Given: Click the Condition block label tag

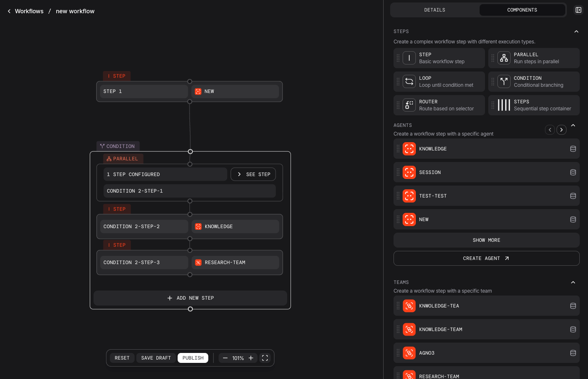Looking at the screenshot, I should pyautogui.click(x=118, y=146).
